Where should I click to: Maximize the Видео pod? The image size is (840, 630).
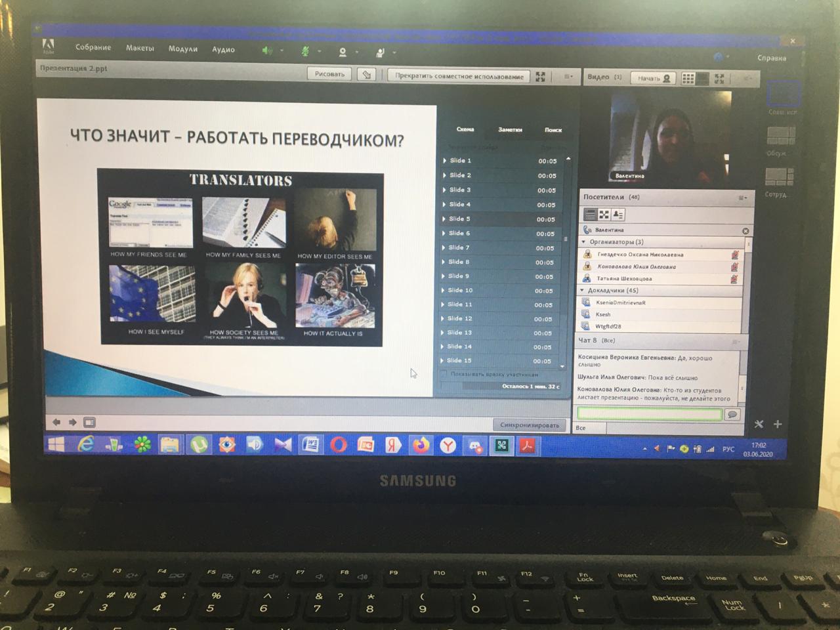click(x=719, y=79)
